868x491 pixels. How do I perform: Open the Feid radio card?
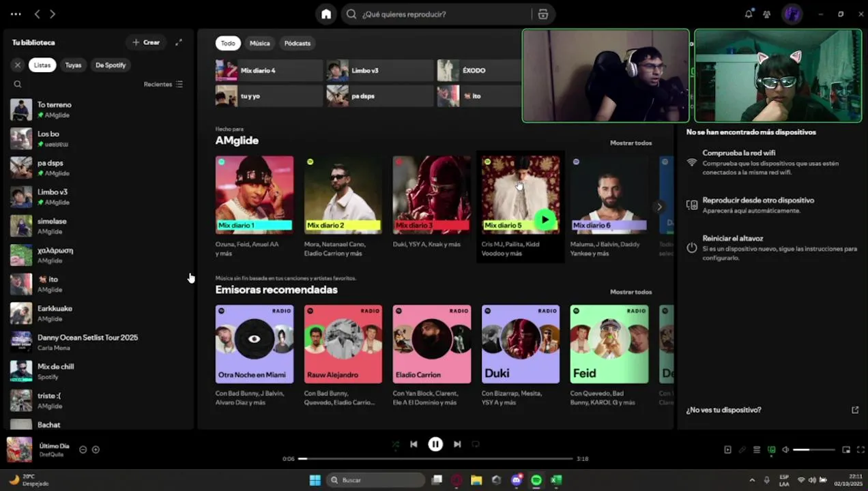tap(609, 344)
